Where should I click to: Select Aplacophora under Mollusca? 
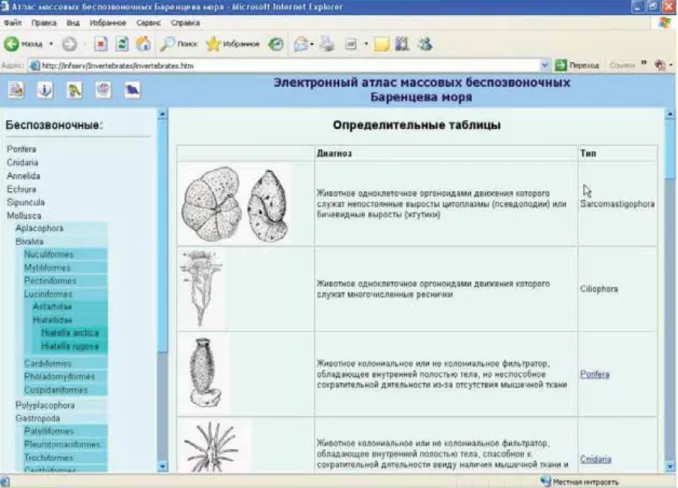point(39,228)
